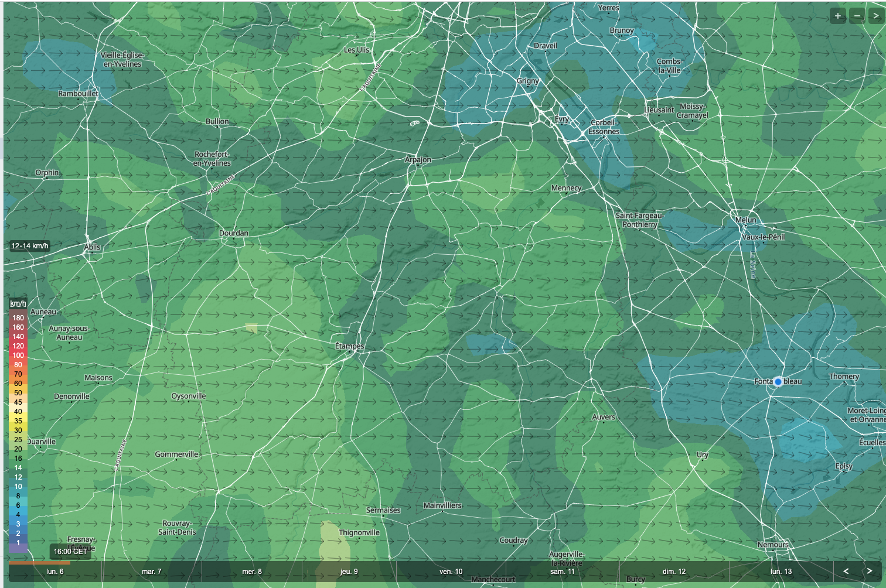Zoom out with the minus button
The height and width of the screenshot is (588, 886).
click(x=857, y=16)
